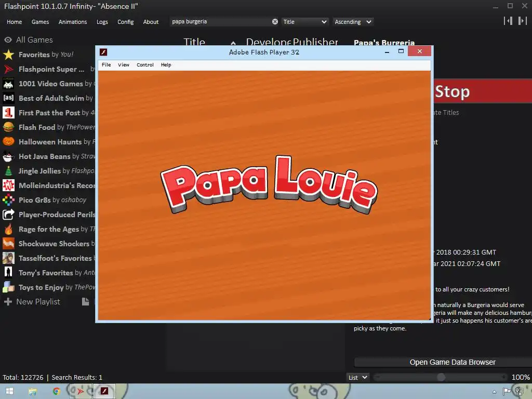Select the Halloween Haunts pumpkin icon
This screenshot has height=399, width=532.
tap(8, 142)
